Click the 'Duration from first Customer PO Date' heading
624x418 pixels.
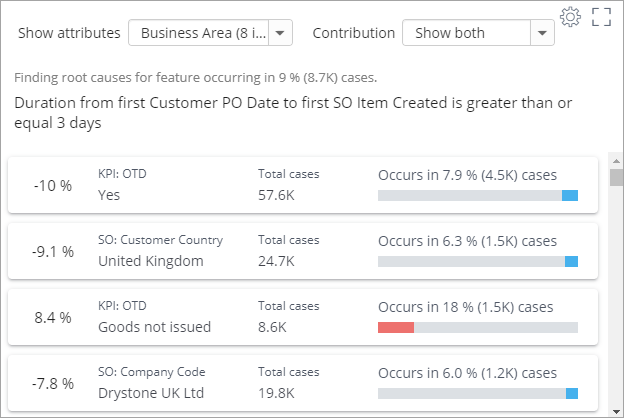click(293, 113)
